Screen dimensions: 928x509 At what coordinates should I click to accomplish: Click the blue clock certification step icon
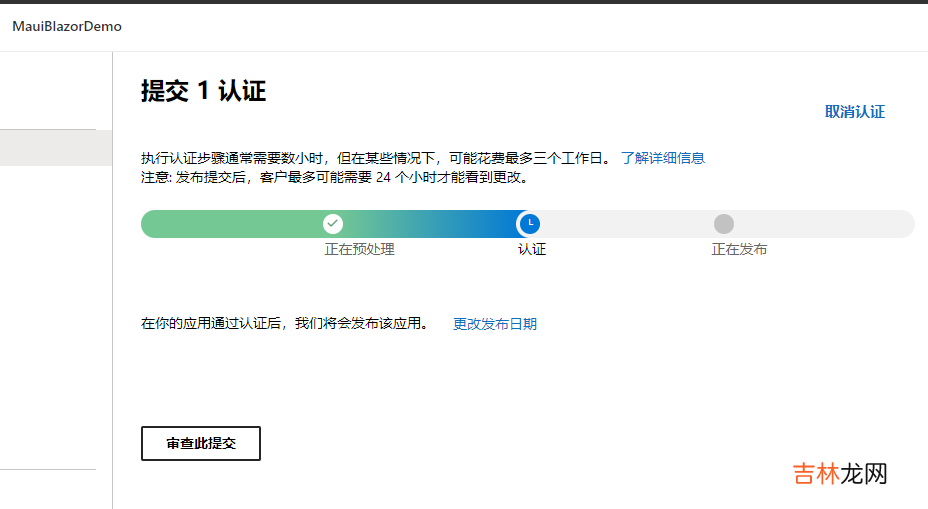pyautogui.click(x=530, y=224)
